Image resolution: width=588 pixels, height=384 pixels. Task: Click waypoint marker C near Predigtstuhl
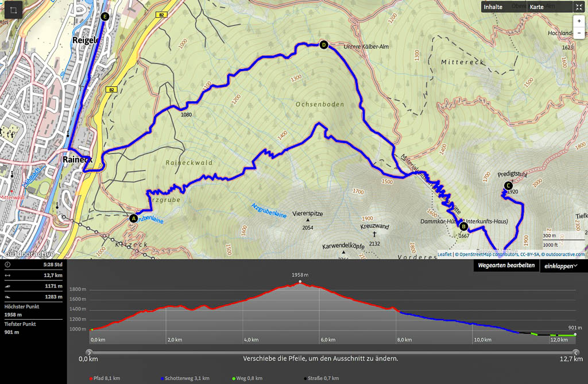pyautogui.click(x=508, y=185)
